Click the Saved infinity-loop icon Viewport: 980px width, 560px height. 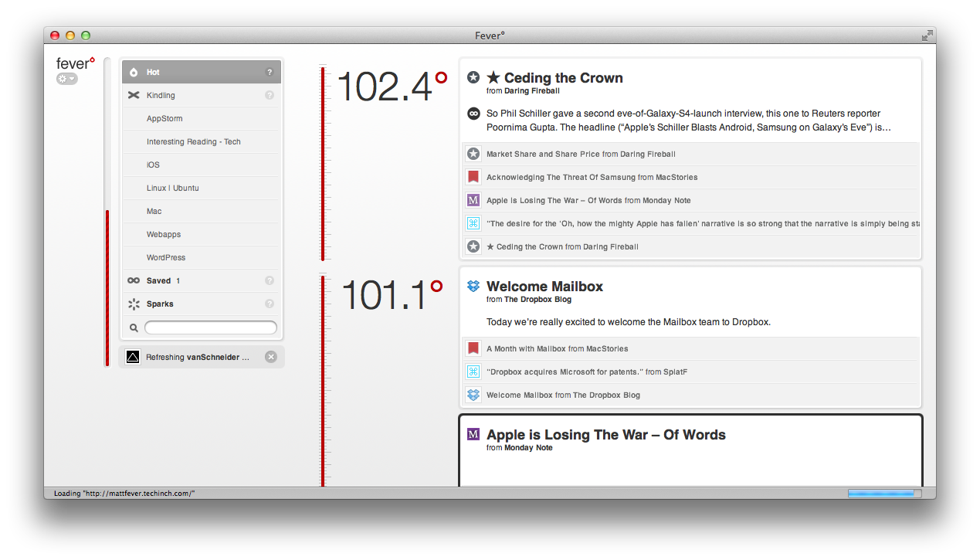134,280
